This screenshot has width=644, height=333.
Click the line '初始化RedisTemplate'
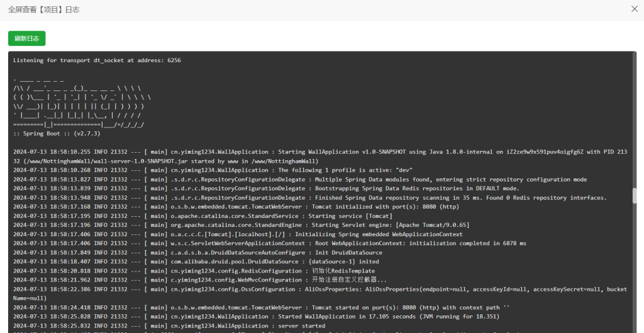(x=194, y=271)
